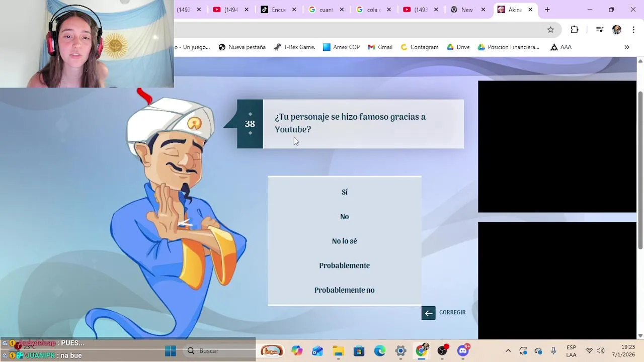This screenshot has width=644, height=362.
Task: Close the TikTok Encue tab
Action: tap(294, 10)
